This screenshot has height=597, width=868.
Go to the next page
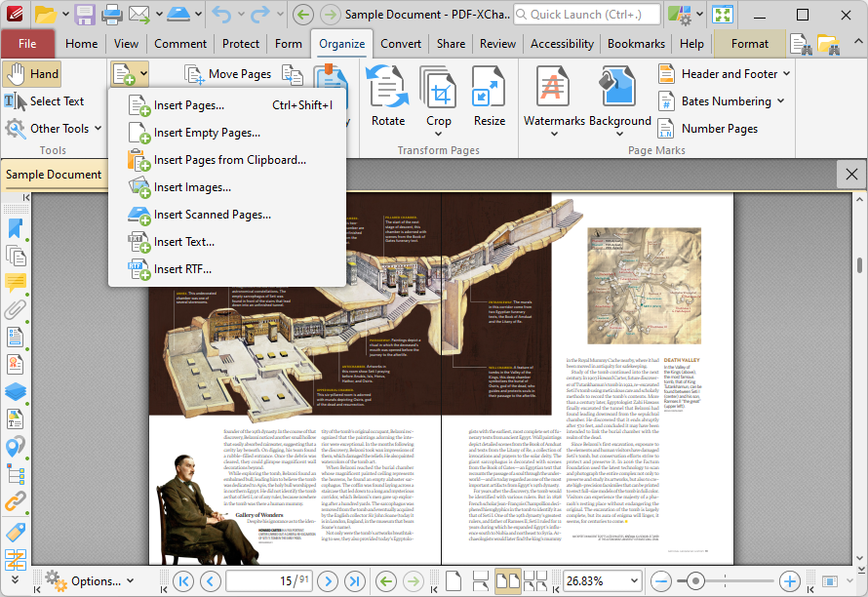(x=328, y=581)
